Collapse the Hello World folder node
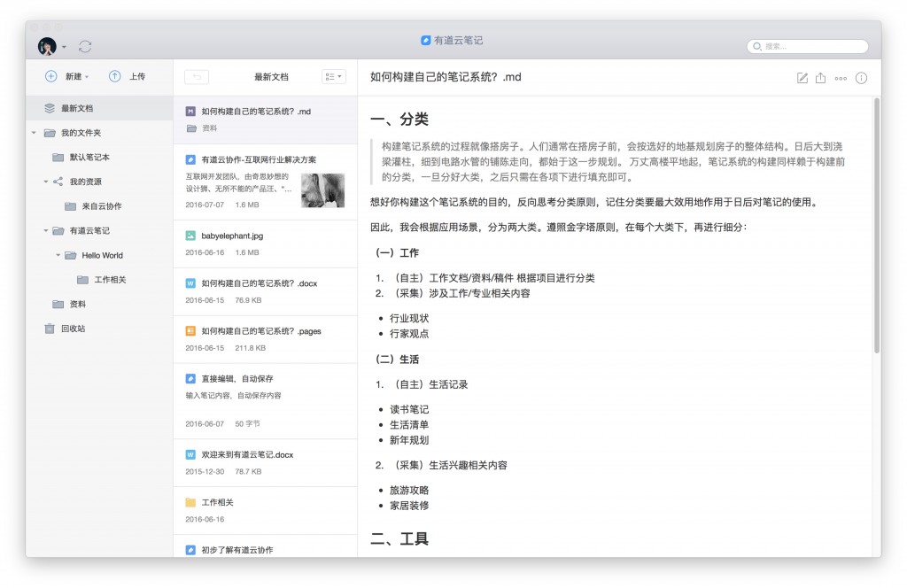The width and height of the screenshot is (907, 588). pyautogui.click(x=58, y=255)
